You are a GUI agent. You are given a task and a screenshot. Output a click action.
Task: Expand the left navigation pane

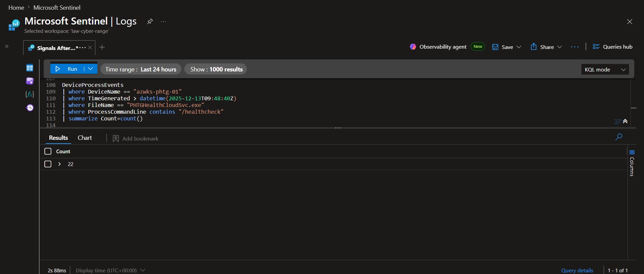point(7,46)
